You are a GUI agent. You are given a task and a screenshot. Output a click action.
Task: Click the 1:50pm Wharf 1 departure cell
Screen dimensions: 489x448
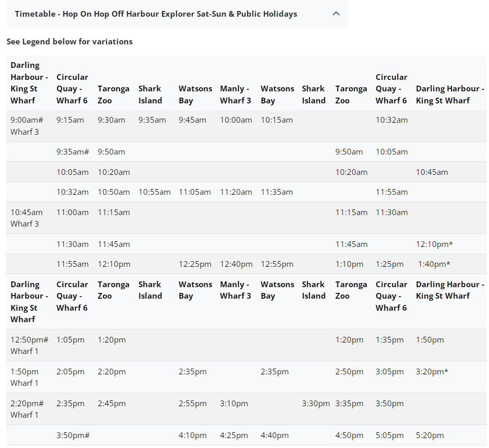click(x=25, y=377)
